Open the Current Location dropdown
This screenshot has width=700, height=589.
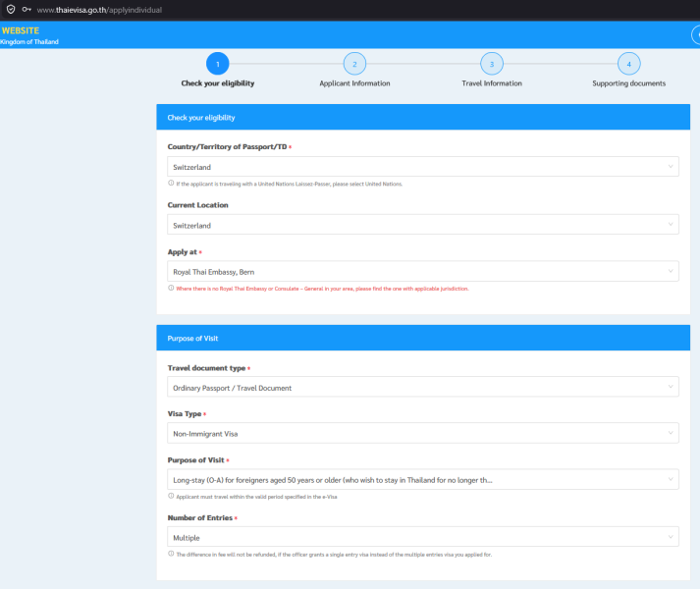[423, 225]
